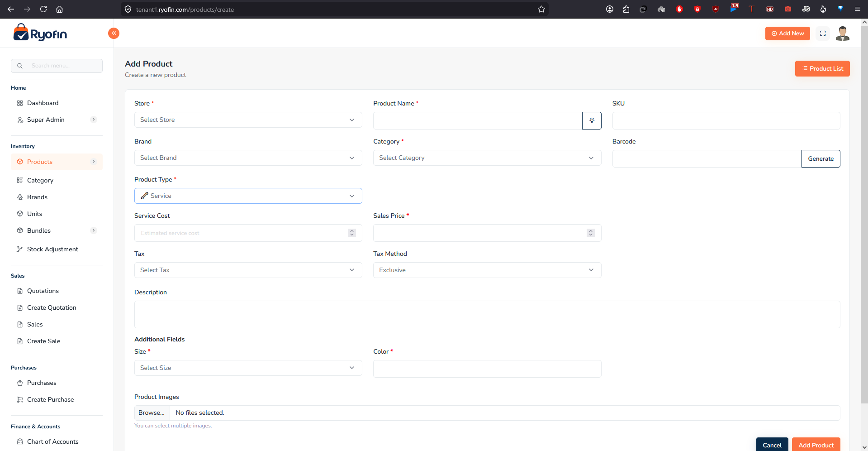The image size is (868, 451).
Task: Open the Select Category dropdown
Action: click(x=487, y=158)
